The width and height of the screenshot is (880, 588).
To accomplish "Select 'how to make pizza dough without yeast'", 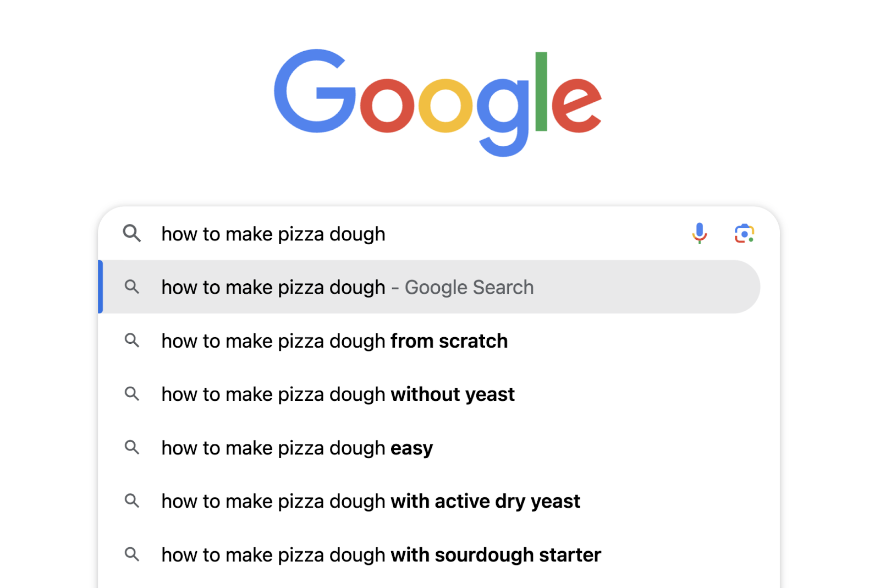I will pyautogui.click(x=337, y=394).
